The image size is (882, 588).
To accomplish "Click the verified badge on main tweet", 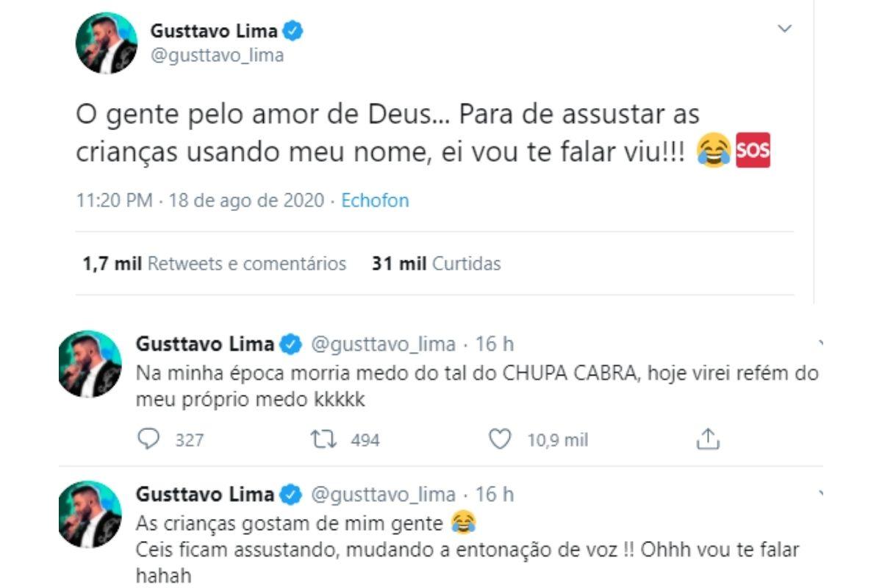I will pos(294,32).
